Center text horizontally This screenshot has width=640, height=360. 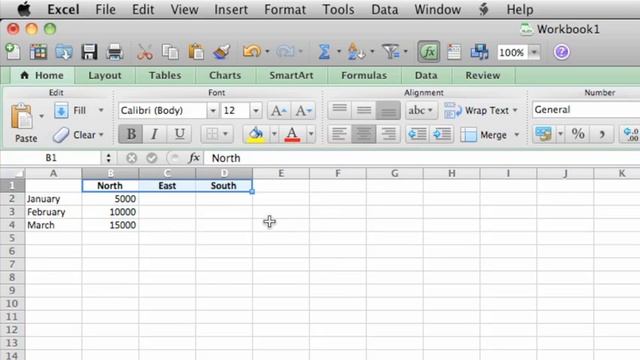[364, 134]
